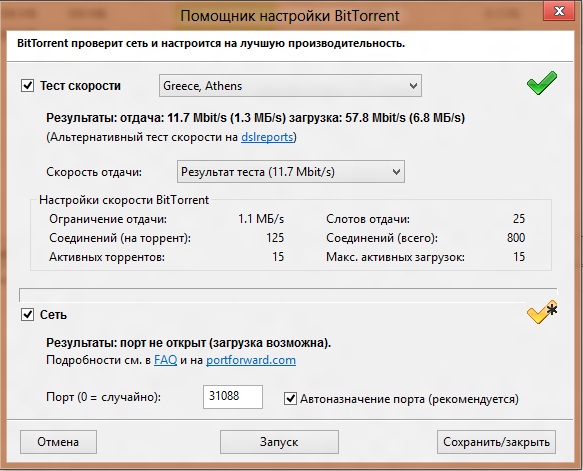Screen dimensions: 583x471
Task: Open the Greece, Athens server dropdown
Action: (290, 86)
